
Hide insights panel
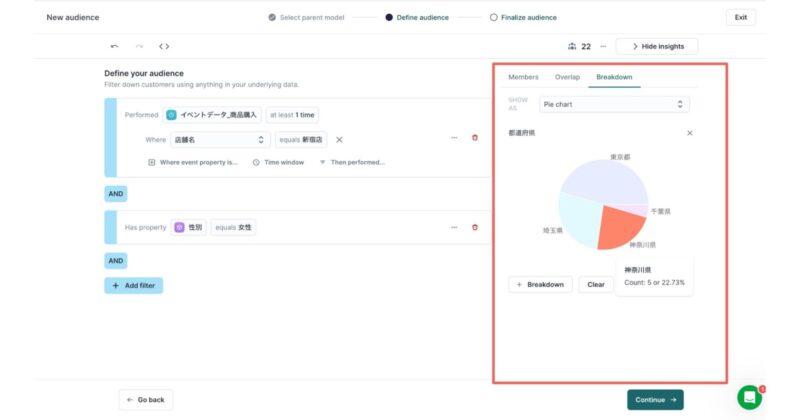point(657,46)
